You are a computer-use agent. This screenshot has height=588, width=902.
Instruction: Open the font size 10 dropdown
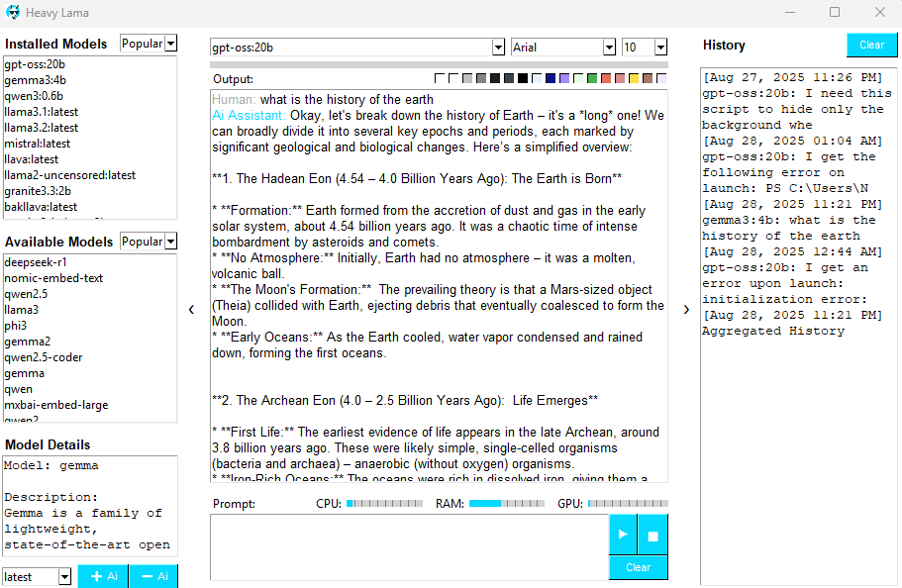pyautogui.click(x=661, y=48)
